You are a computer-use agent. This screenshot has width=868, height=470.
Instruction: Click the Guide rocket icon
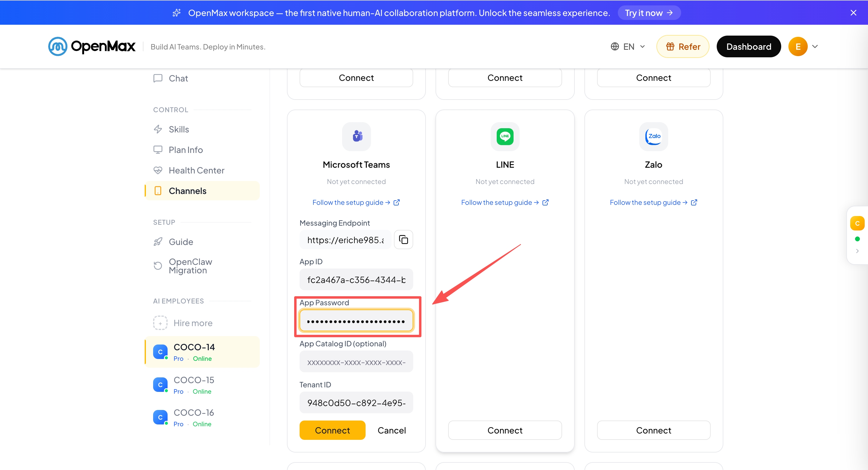coord(158,242)
